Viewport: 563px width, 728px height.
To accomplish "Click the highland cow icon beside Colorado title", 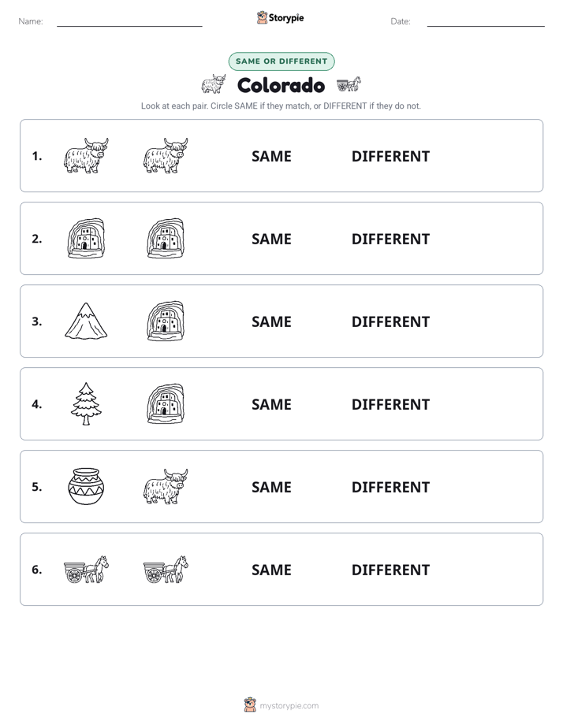I will tap(214, 84).
